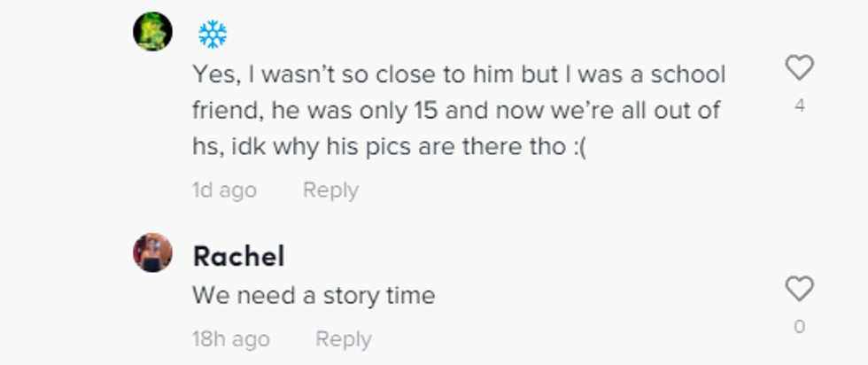Click the "1d ago" timestamp
The image size is (868, 365).
tap(224, 190)
